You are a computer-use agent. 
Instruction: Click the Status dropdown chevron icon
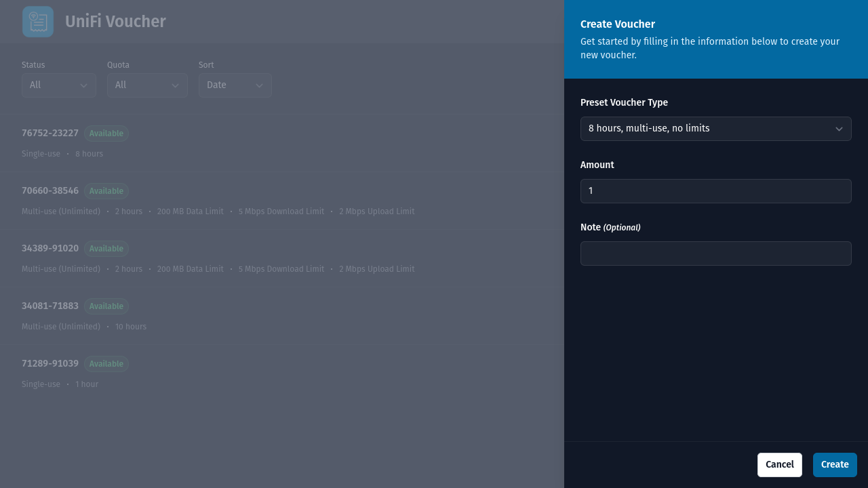(x=83, y=85)
